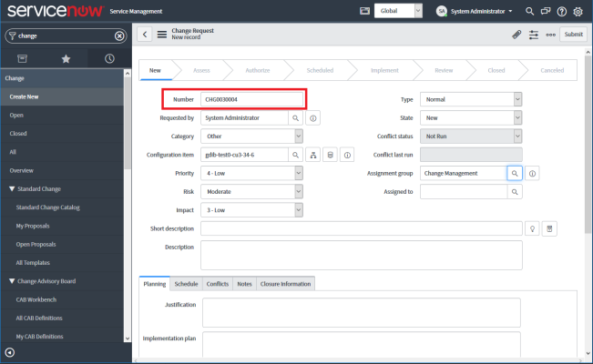
Task: Click the change filter navigator search box
Action: coord(66,35)
